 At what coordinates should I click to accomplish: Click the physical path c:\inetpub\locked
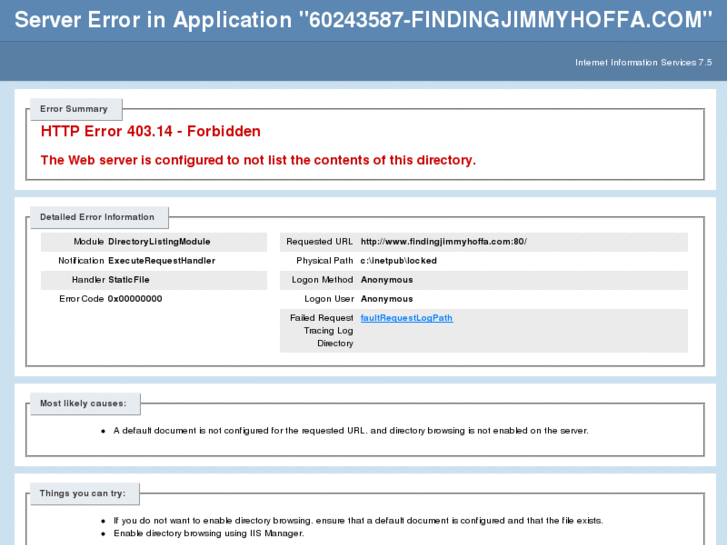click(x=399, y=261)
